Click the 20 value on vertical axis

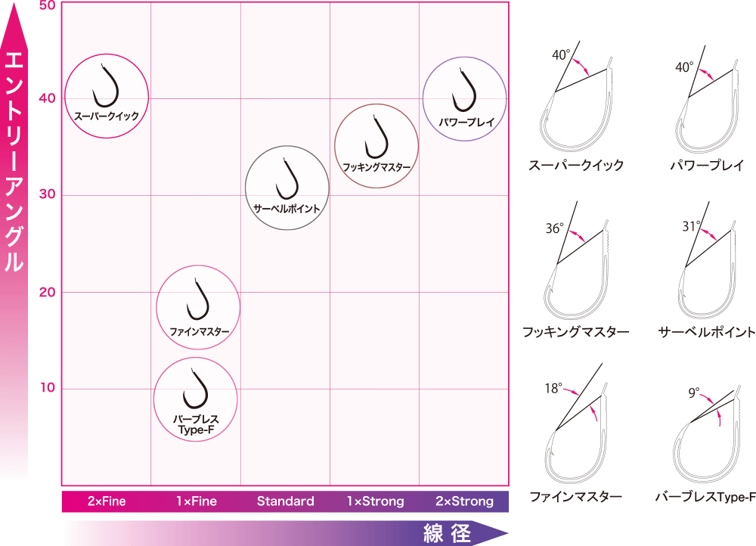pos(47,292)
